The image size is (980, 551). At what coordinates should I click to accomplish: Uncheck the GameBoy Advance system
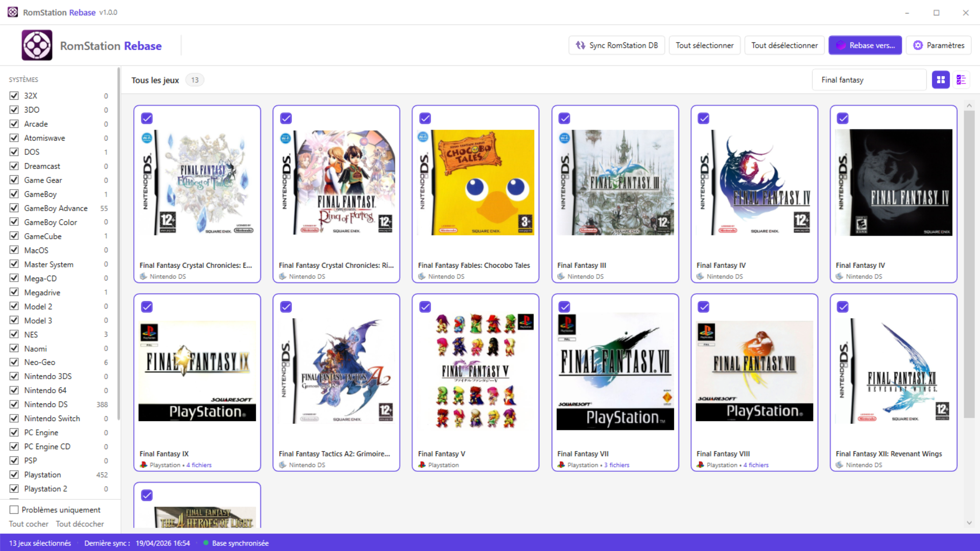[x=14, y=208]
